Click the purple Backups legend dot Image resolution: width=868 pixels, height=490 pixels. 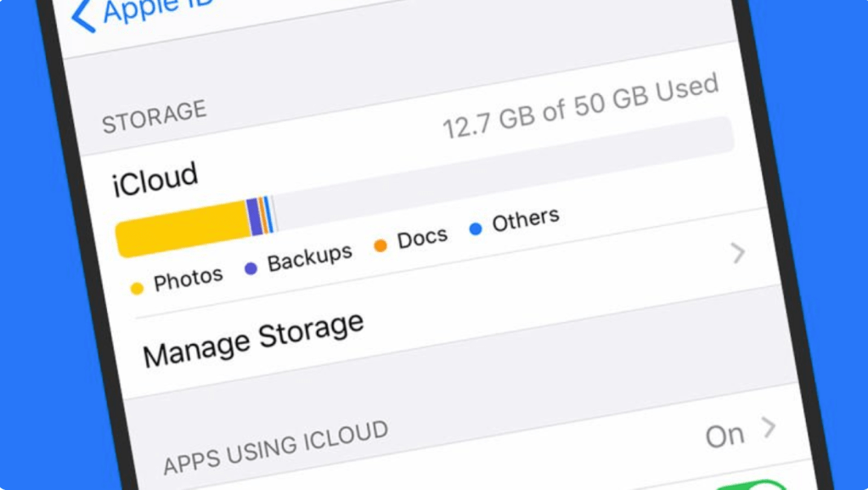coord(251,268)
